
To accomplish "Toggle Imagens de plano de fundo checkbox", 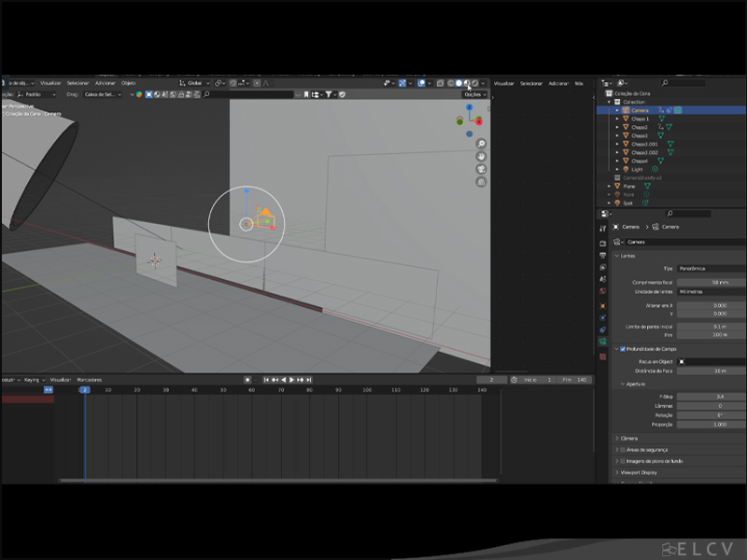I will (623, 461).
